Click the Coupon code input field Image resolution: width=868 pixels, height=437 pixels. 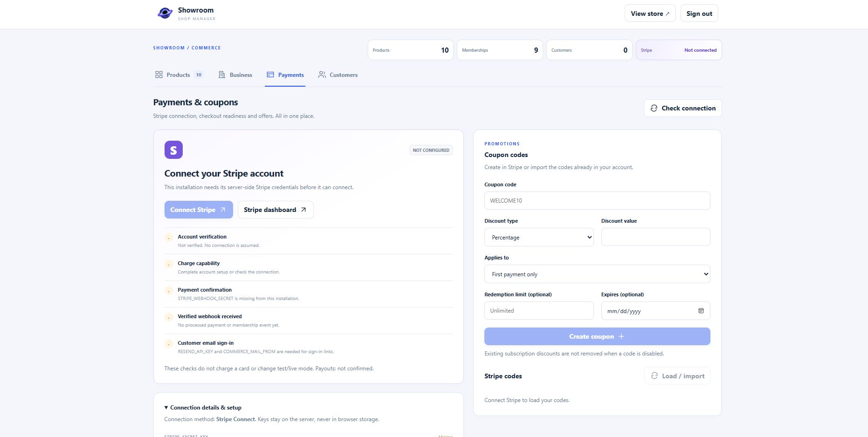(597, 200)
